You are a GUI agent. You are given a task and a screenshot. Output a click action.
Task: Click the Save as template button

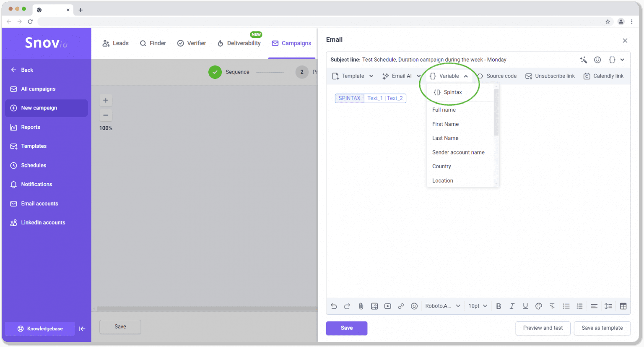point(602,328)
